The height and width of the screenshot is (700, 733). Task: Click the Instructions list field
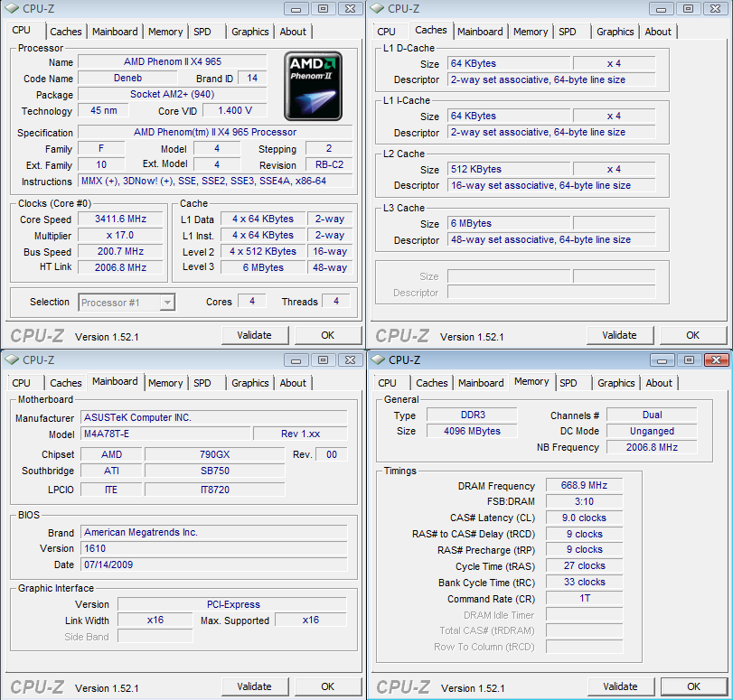(215, 182)
